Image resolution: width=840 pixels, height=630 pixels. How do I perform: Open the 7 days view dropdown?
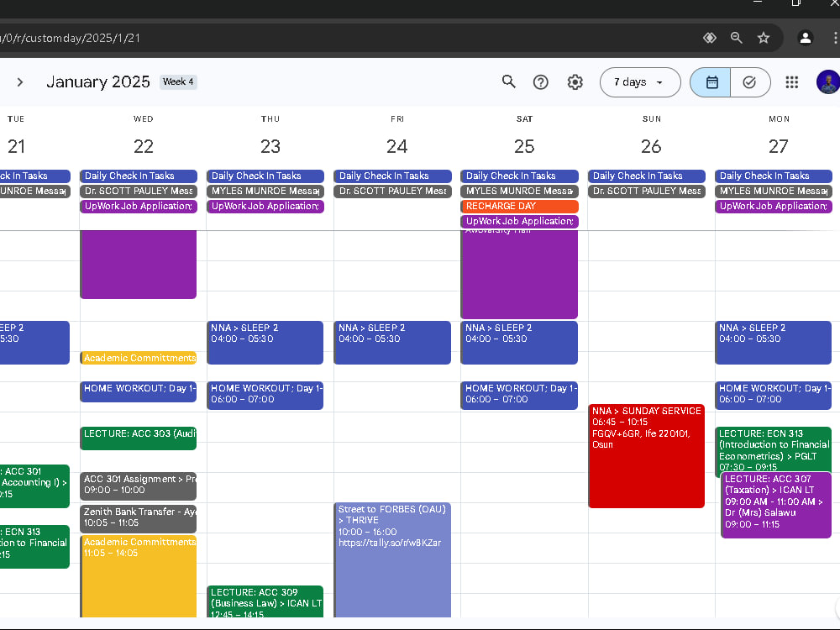tap(640, 82)
